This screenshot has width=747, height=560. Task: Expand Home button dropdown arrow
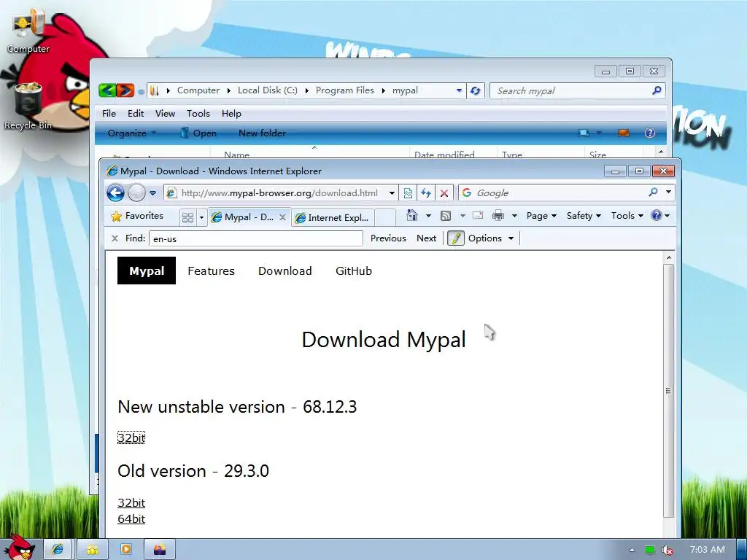[x=428, y=216]
